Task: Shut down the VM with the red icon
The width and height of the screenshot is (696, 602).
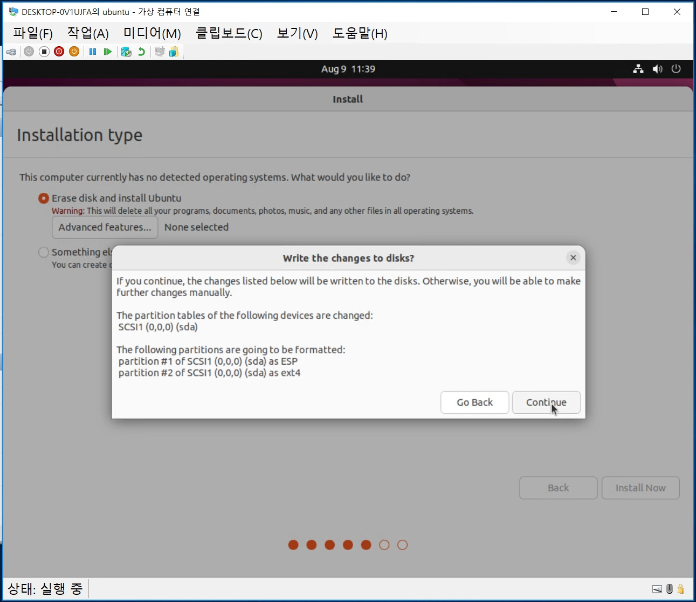Action: (x=59, y=51)
